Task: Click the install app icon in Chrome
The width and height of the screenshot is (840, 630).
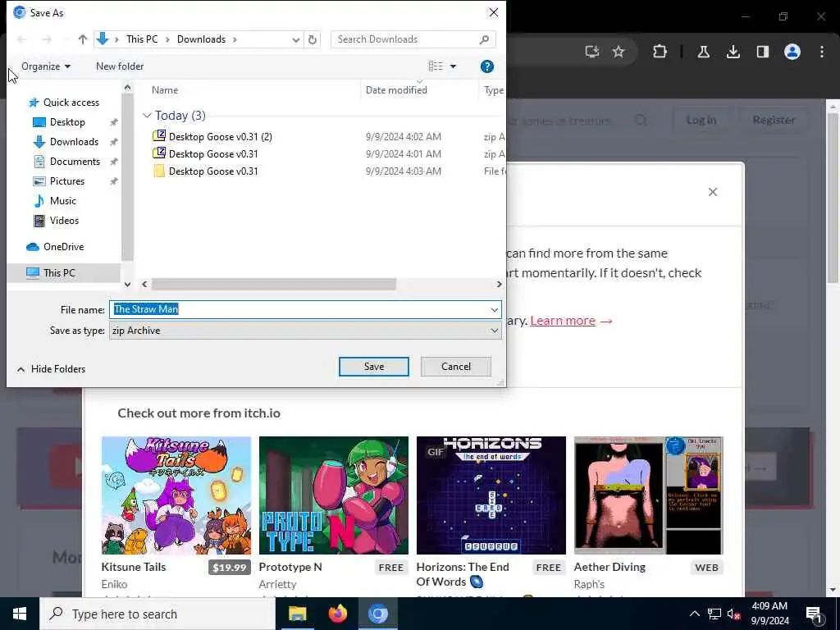Action: click(x=591, y=52)
